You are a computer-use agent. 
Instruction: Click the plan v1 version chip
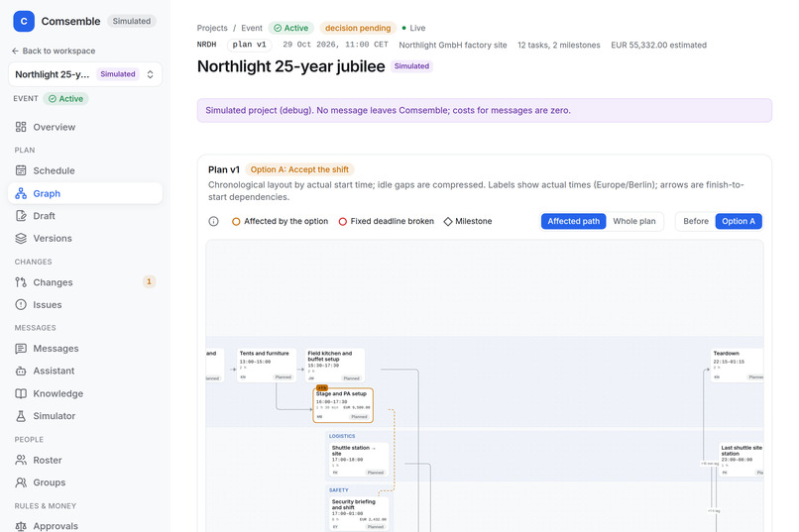tap(249, 45)
